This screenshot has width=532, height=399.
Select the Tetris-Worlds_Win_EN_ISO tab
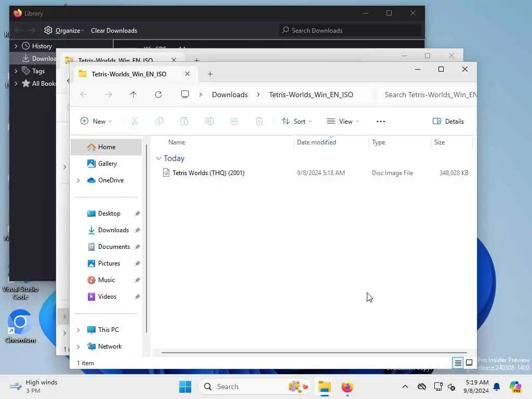(129, 74)
